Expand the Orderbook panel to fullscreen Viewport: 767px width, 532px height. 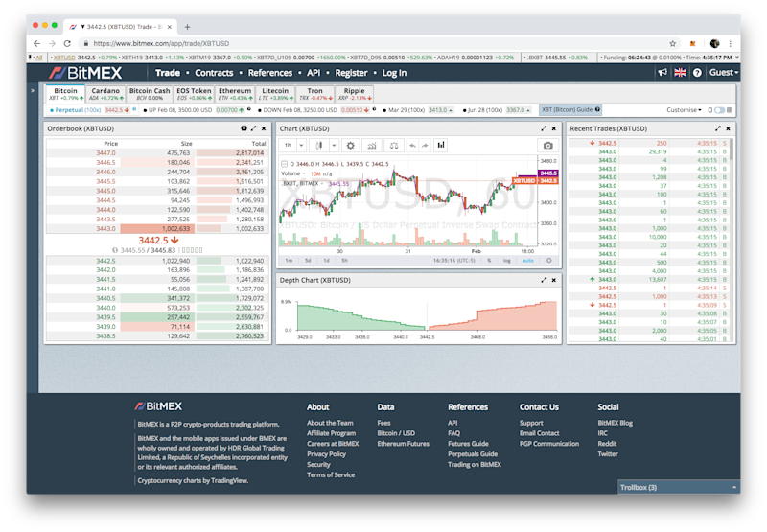pyautogui.click(x=253, y=128)
